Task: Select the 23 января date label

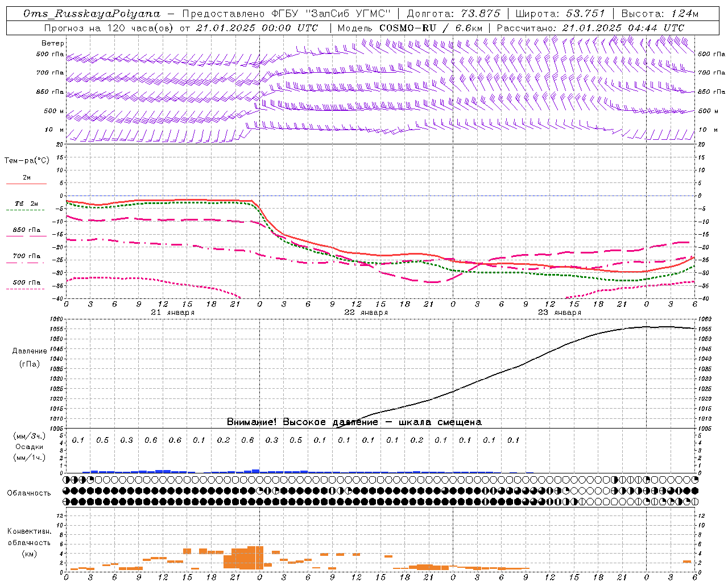Action: click(560, 313)
